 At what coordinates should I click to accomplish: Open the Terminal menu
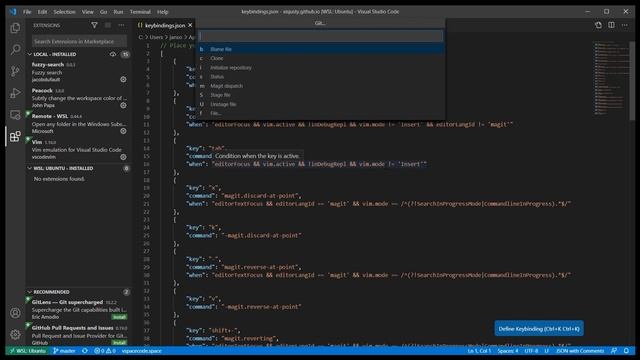(x=140, y=12)
